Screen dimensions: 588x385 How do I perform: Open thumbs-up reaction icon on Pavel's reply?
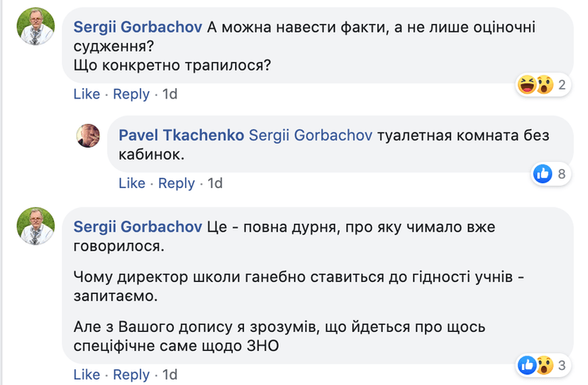click(543, 174)
